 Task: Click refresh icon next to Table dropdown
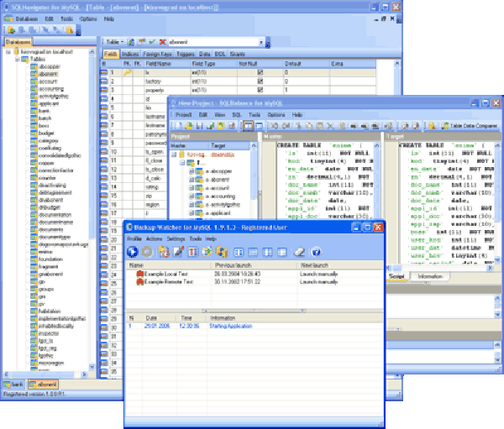point(131,42)
